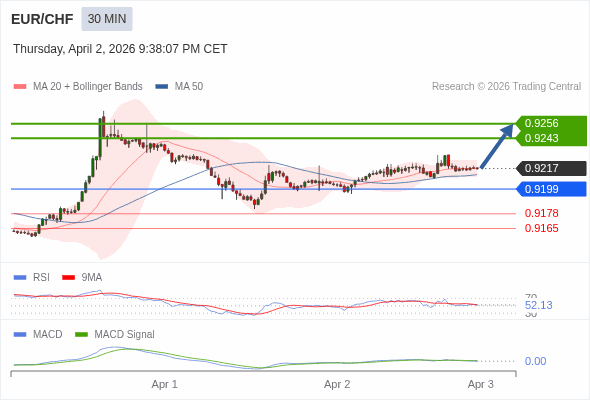Click the blue pivot tag 0.9199
Screen dimensions: 590x400
552,189
